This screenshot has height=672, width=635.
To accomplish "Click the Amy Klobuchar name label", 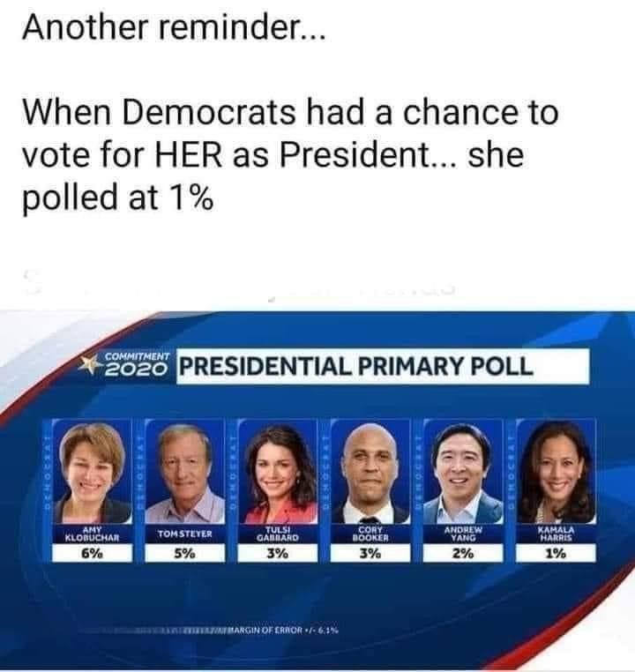I will (92, 532).
